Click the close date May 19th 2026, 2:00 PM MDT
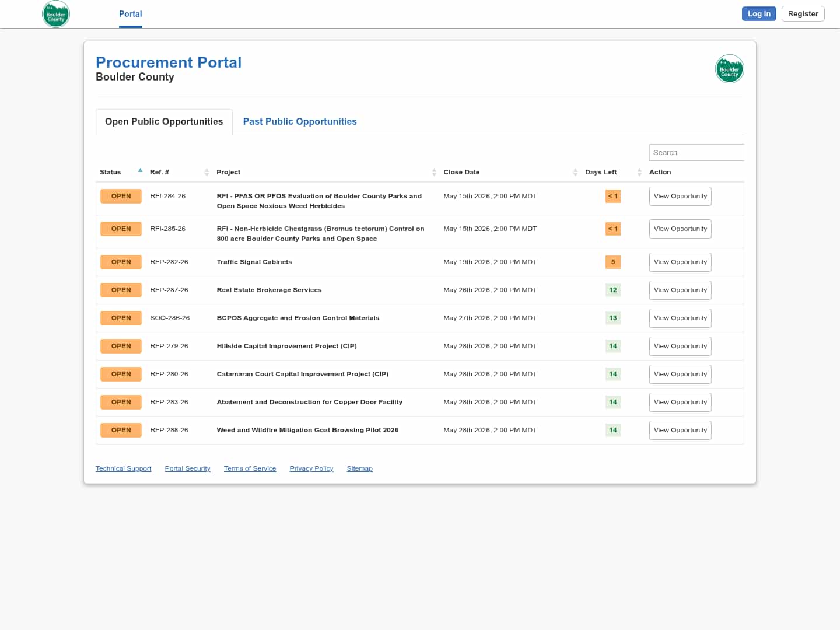This screenshot has height=630, width=840. coord(490,262)
